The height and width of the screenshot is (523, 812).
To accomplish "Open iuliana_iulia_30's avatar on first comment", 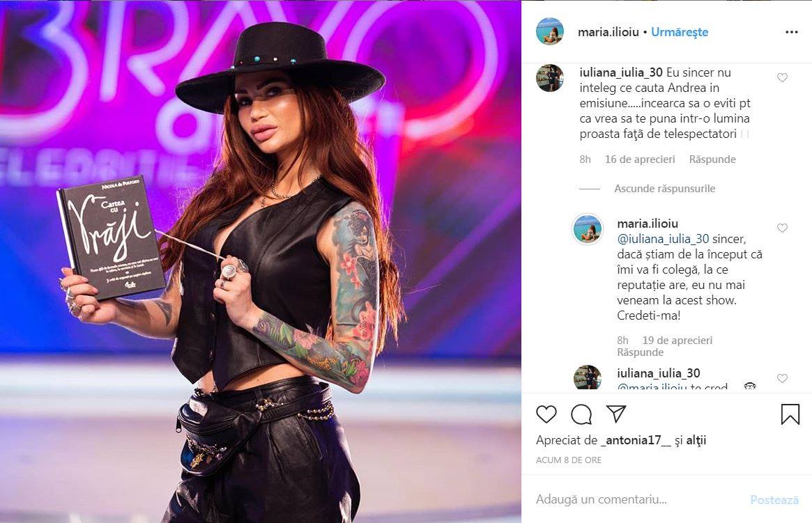I will 549,78.
